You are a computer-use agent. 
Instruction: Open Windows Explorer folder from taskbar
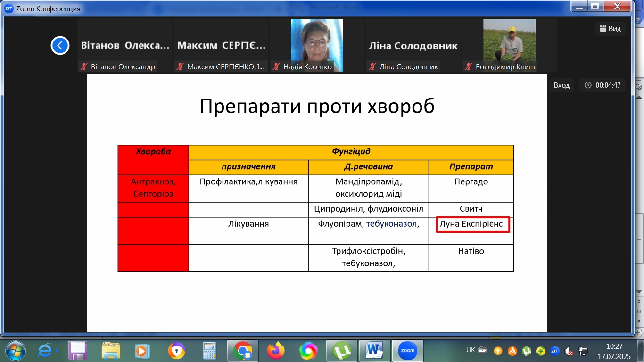tap(111, 351)
